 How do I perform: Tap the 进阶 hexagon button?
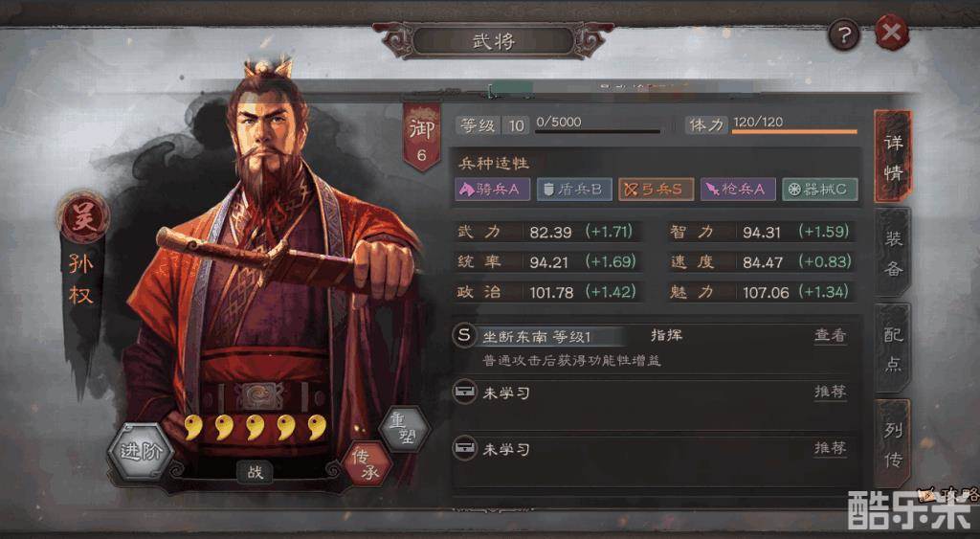[141, 452]
